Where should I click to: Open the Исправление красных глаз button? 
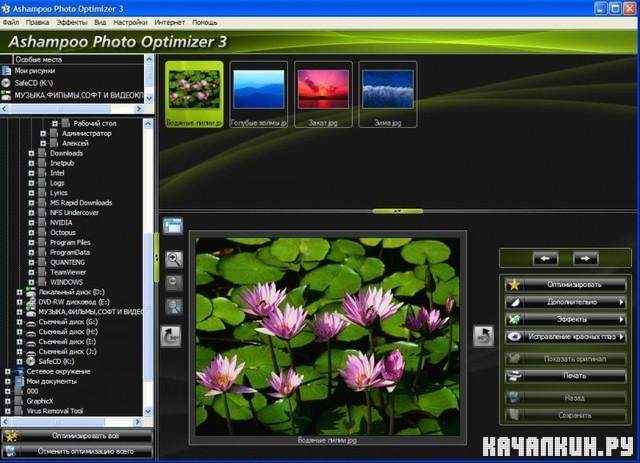click(x=566, y=337)
